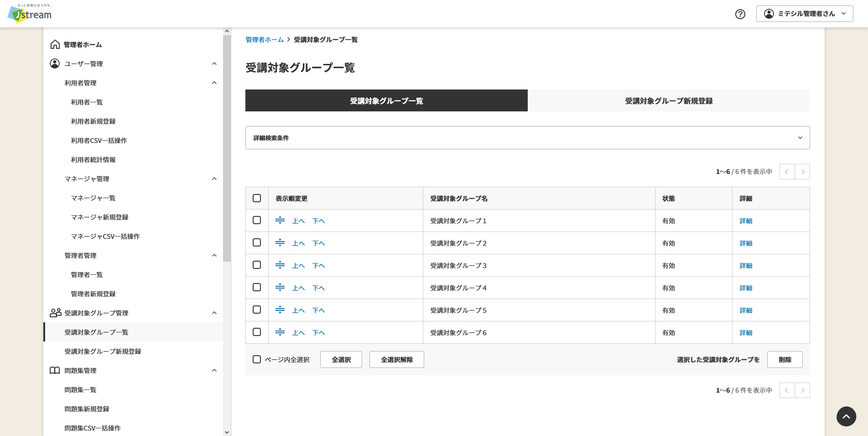Click the sidebar scroll down arrow
Screen dimensions: 868x436
click(x=227, y=432)
